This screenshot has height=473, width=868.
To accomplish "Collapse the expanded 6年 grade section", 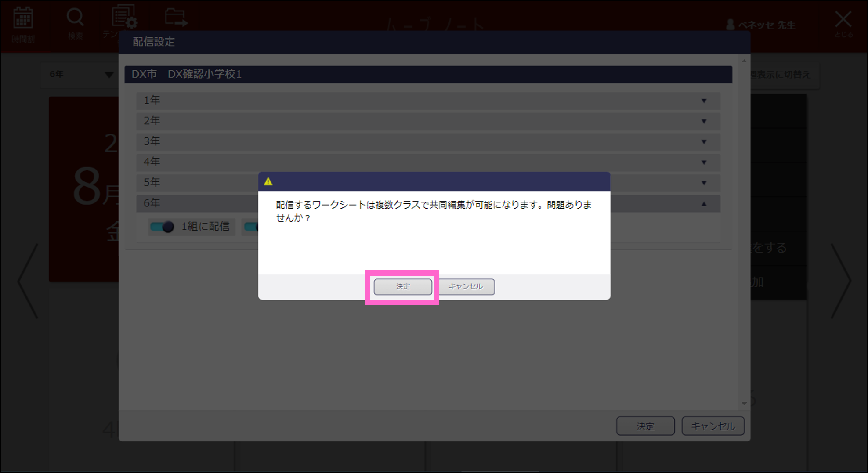I will coord(705,203).
